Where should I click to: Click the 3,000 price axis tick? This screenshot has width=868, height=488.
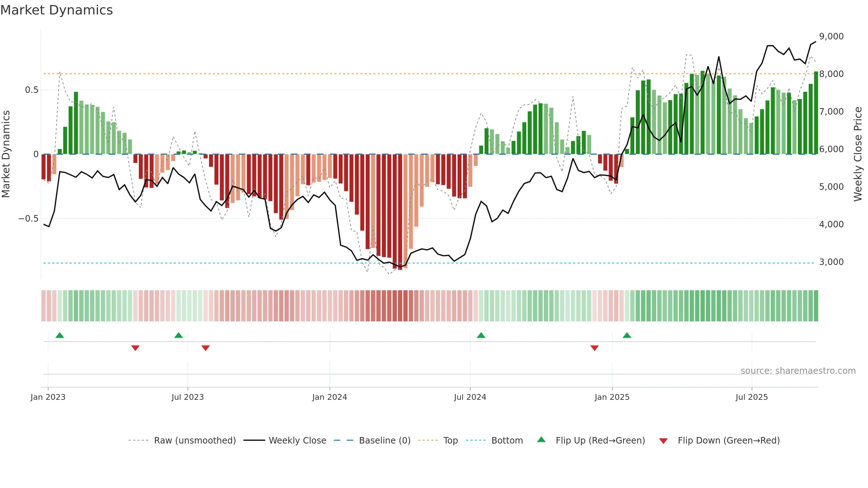[x=831, y=262]
